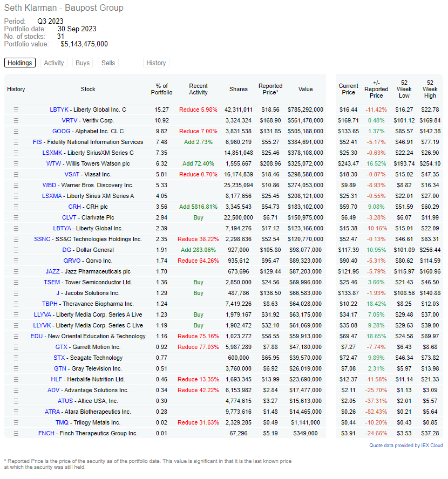
Task: Select '22,500,000' shares in CLVT row
Action: click(239, 217)
